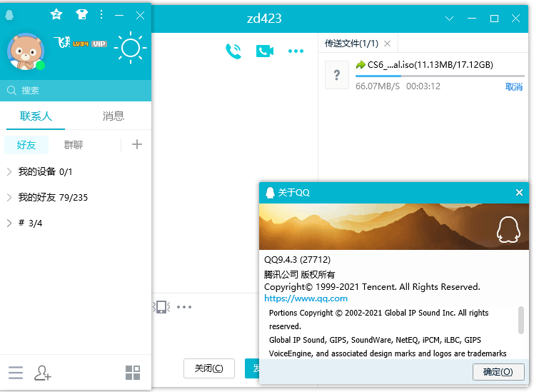Switch to the 消息 tab
Screen dimensions: 534x392
tap(114, 116)
